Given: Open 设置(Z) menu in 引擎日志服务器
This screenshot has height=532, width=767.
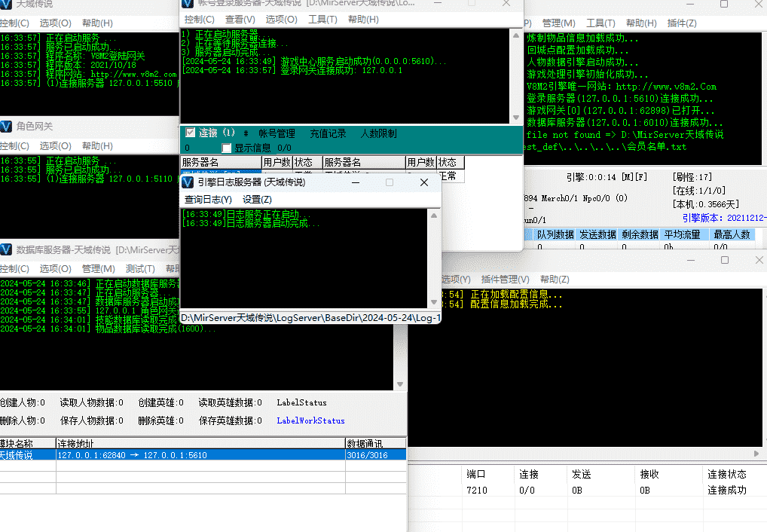Looking at the screenshot, I should tap(257, 200).
